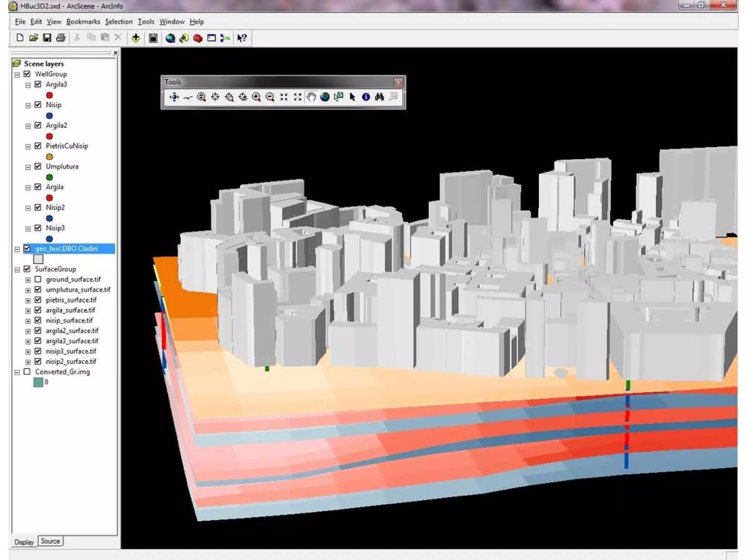Click the Save scene icon
The image size is (747, 560).
47,38
